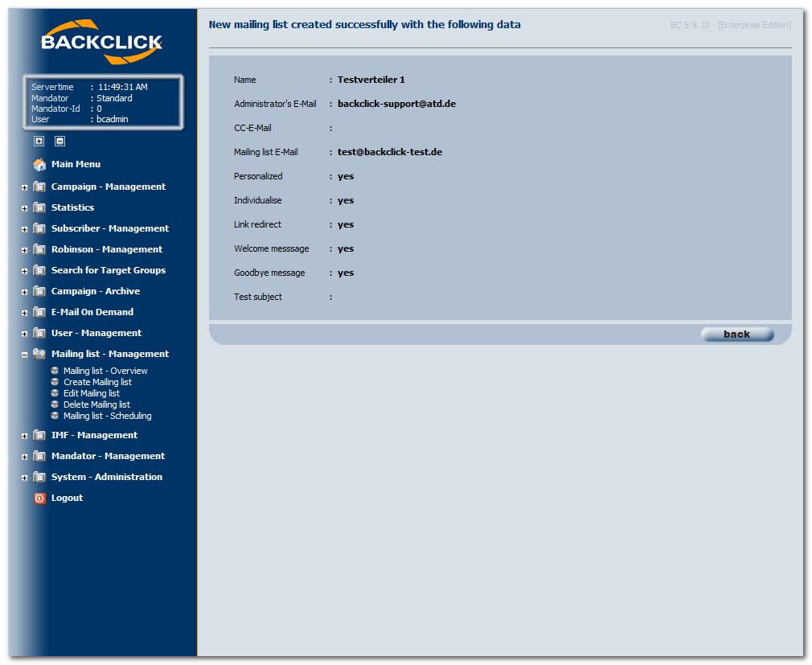This screenshot has width=812, height=665.
Task: Expand the Campaign - Management tree node
Action: point(24,187)
